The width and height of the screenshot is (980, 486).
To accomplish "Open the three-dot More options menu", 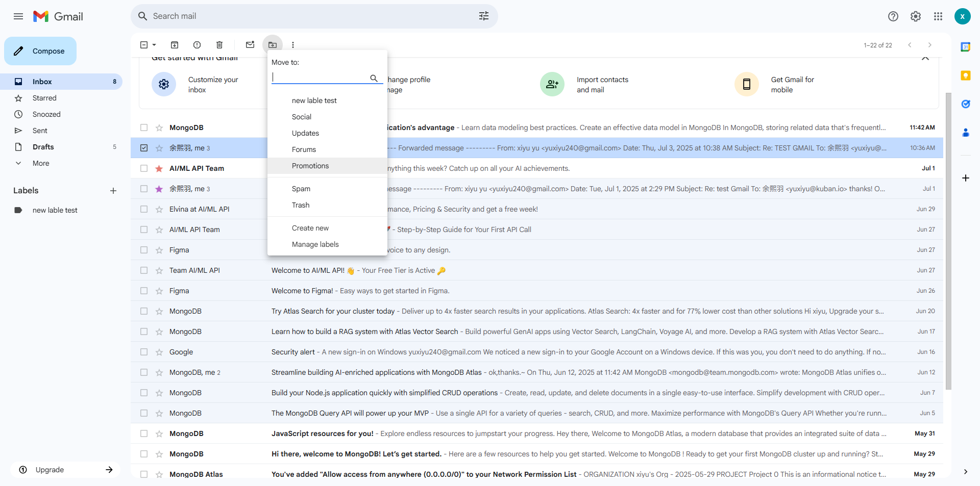I will [293, 45].
